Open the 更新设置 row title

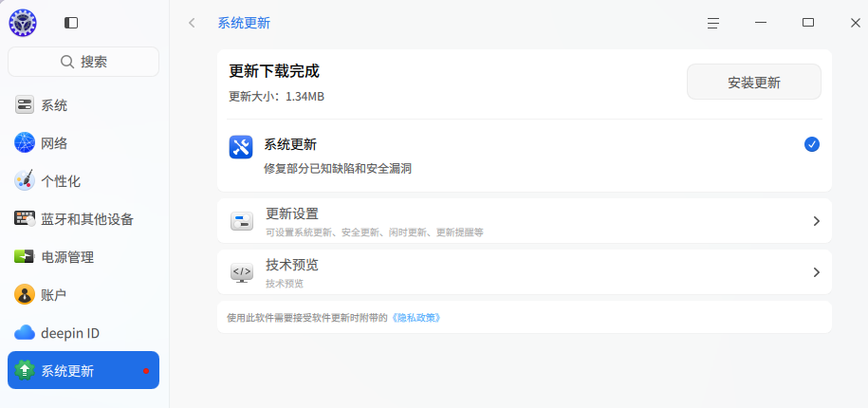click(292, 213)
